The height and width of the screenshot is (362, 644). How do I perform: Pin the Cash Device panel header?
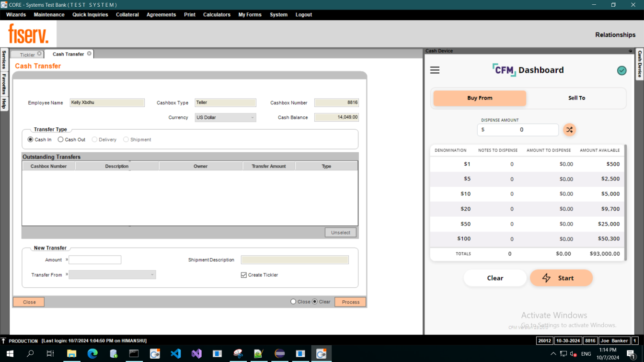coord(631,51)
